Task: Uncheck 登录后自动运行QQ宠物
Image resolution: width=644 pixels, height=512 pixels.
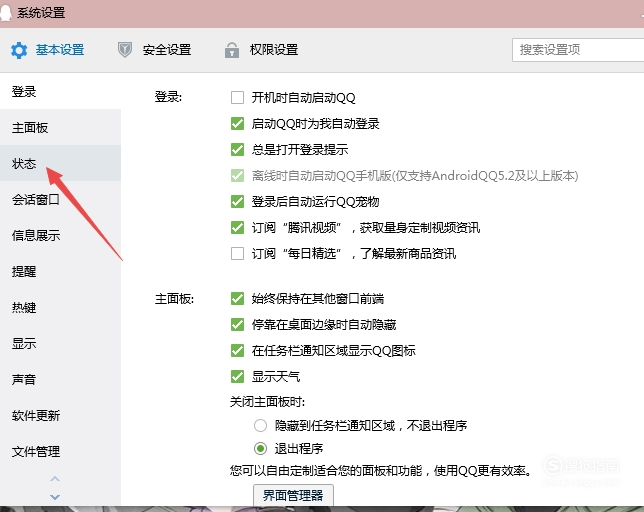Action: (237, 202)
